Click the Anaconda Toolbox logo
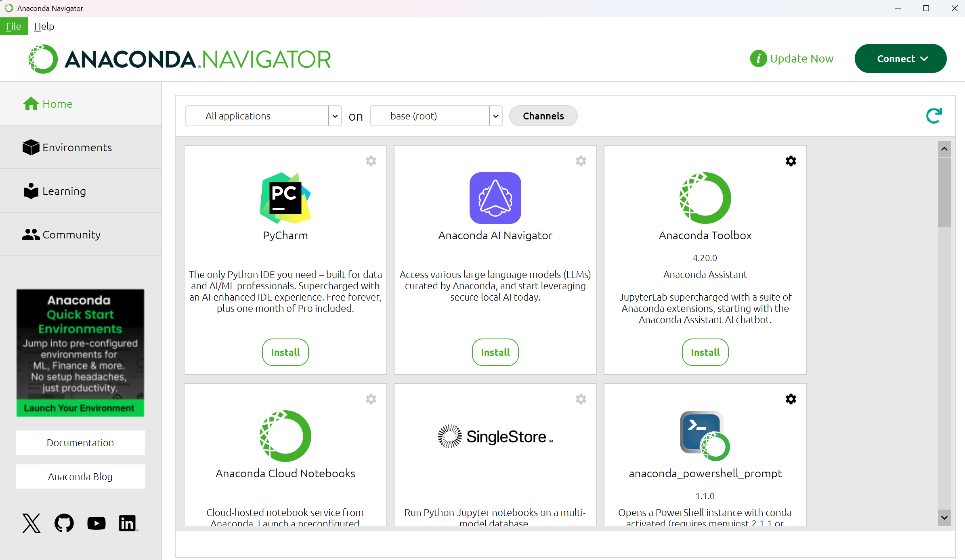Screen dimensions: 965x560 tap(705, 198)
